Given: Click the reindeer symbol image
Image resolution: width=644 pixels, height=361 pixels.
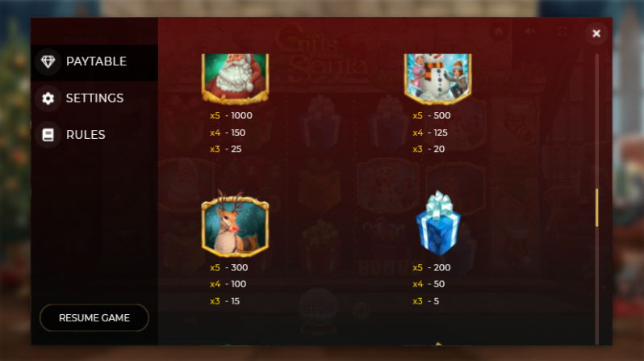Looking at the screenshot, I should [x=236, y=224].
